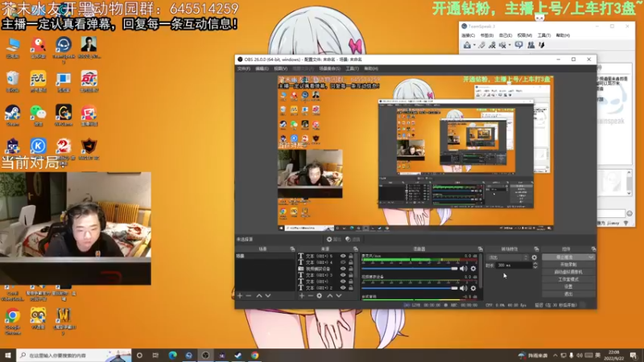Move source up with the sources panel arrow
Viewport: 644px width, 362px height.
(x=330, y=296)
